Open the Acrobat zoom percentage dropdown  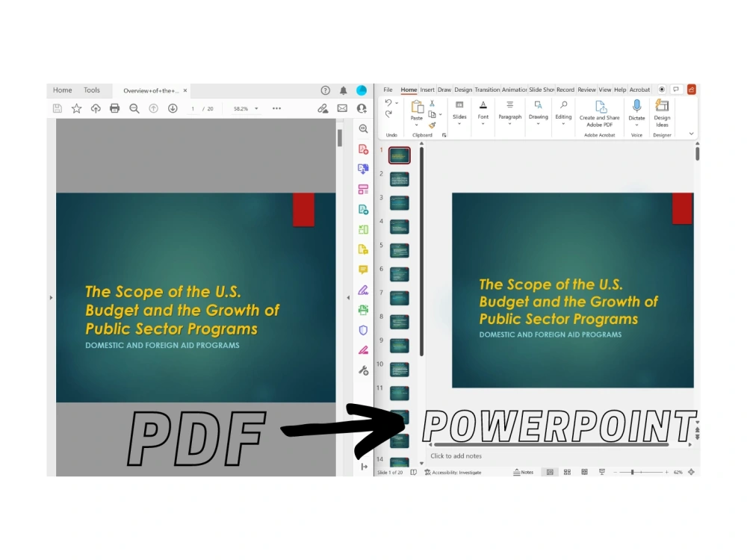(x=256, y=108)
